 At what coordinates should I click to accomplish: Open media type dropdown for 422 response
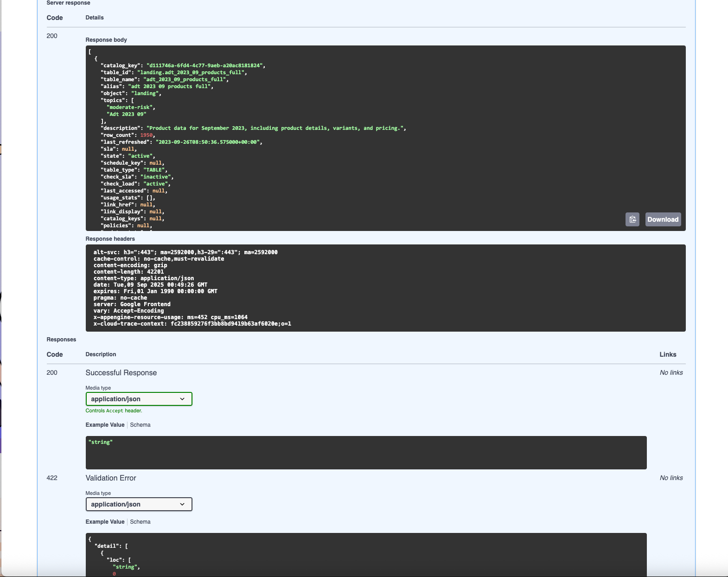pos(139,504)
